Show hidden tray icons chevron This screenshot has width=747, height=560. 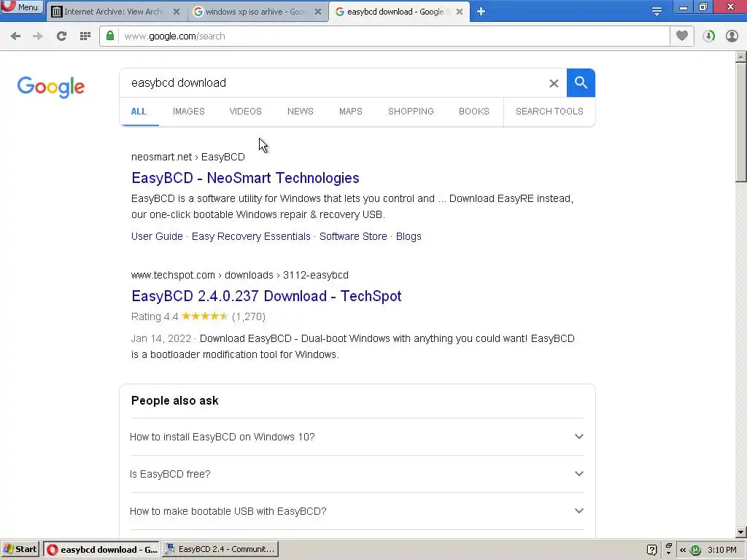(x=683, y=550)
